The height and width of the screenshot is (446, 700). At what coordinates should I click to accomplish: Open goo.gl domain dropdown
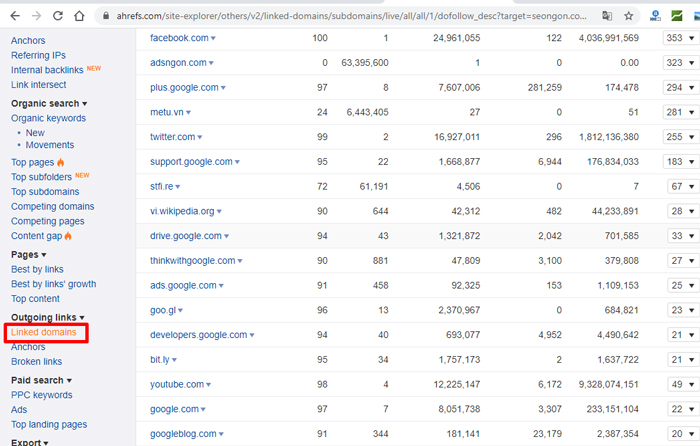[181, 310]
